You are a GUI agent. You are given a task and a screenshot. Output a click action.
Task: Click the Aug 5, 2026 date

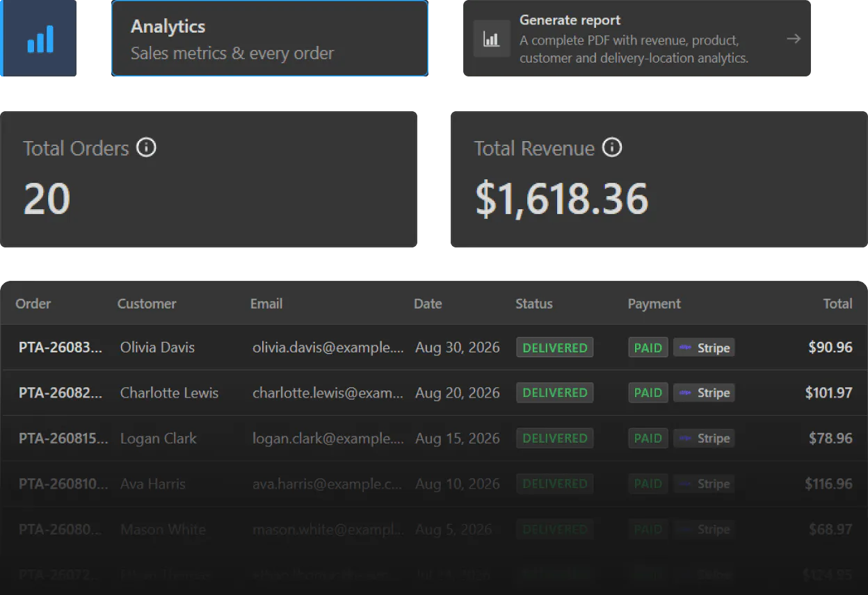click(x=453, y=530)
